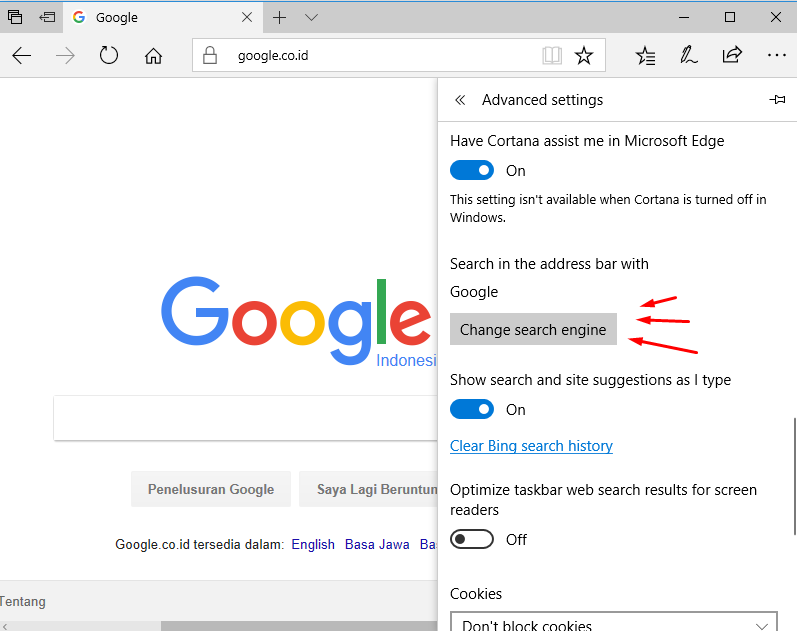The height and width of the screenshot is (631, 797).
Task: Enable Reading view icon
Action: point(552,55)
